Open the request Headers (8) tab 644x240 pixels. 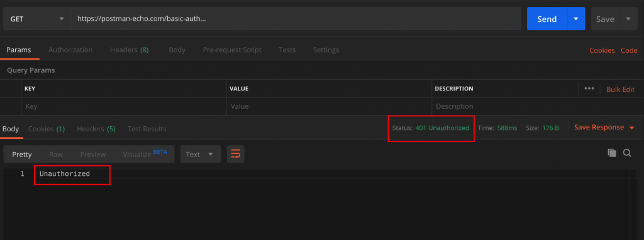[x=130, y=50]
